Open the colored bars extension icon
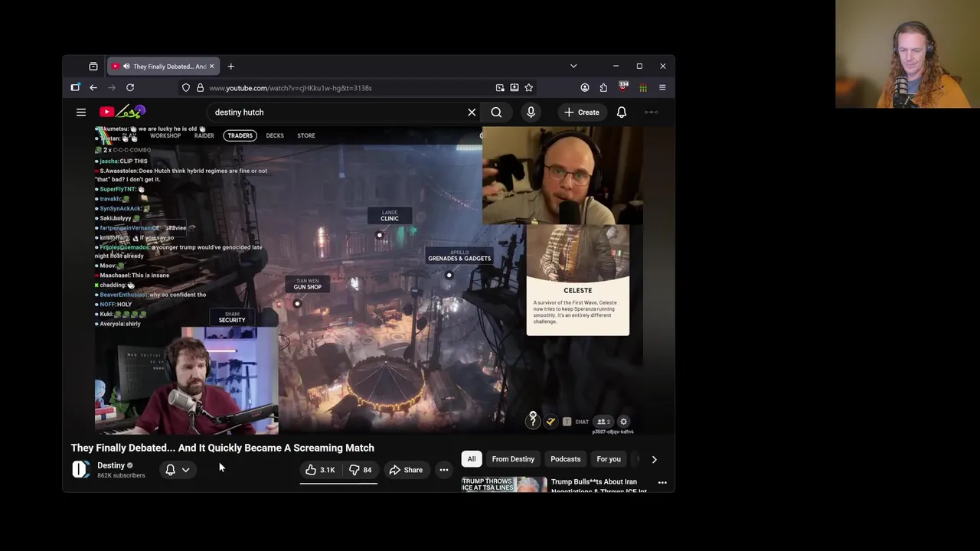Viewport: 980px width, 551px height. pyautogui.click(x=643, y=88)
